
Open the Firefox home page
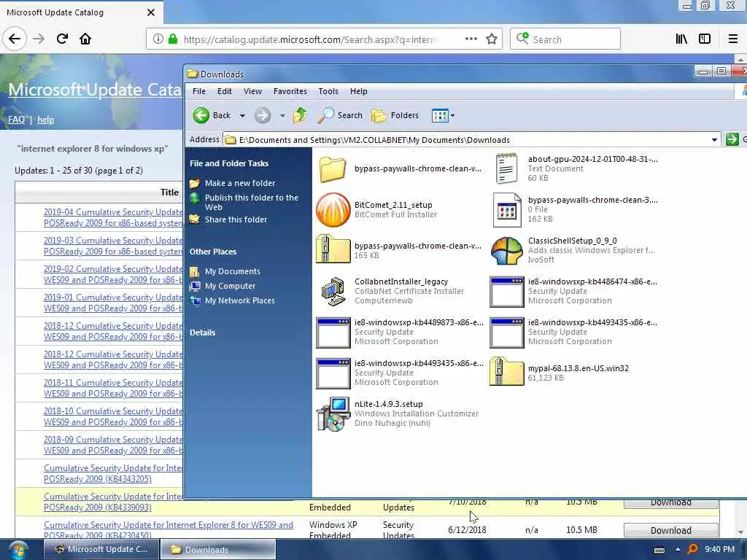coord(85,39)
